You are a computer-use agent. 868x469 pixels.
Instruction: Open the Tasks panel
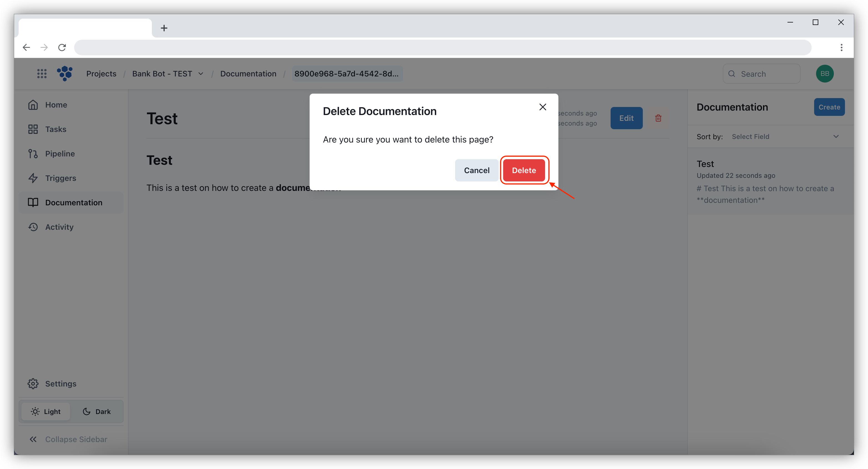pos(56,129)
